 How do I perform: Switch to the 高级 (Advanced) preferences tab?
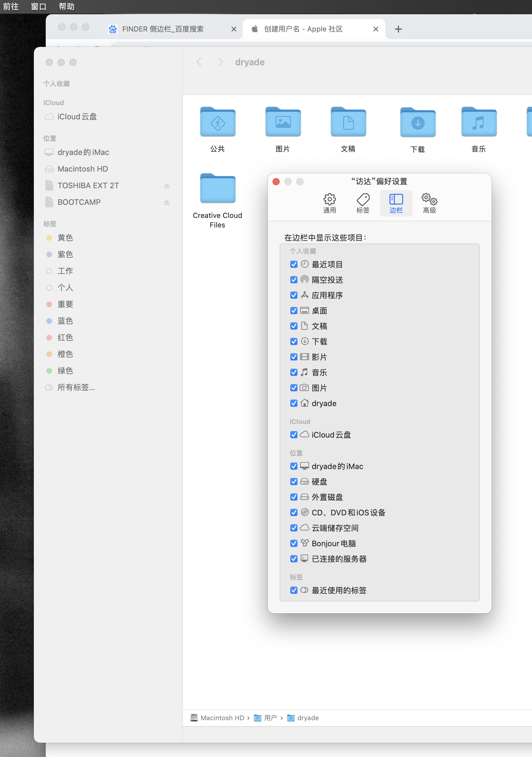pos(429,203)
